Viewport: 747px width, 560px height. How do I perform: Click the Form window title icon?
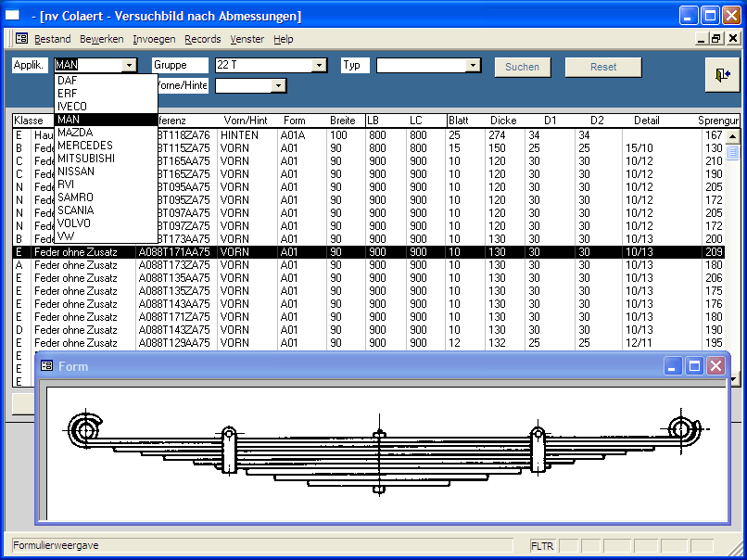(46, 366)
